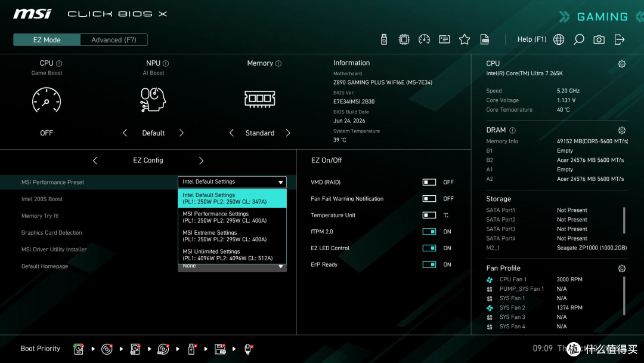Open the CPU chip toolbar icon
644x363 pixels.
click(404, 39)
